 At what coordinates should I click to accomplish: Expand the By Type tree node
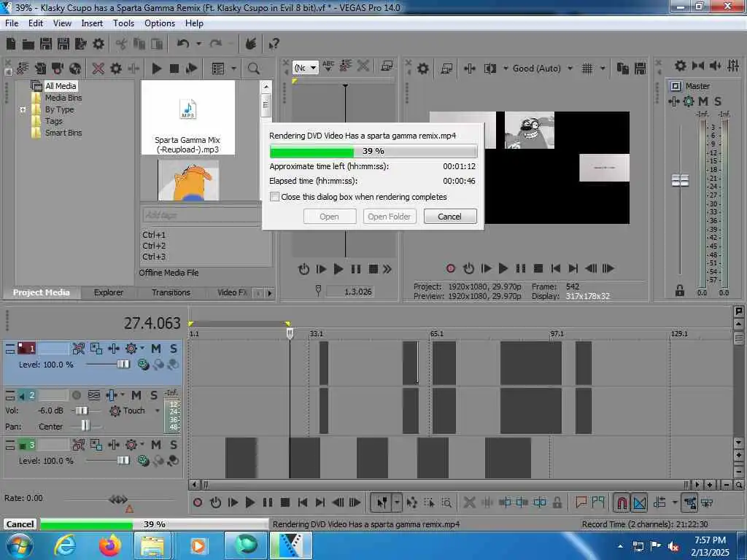point(23,109)
